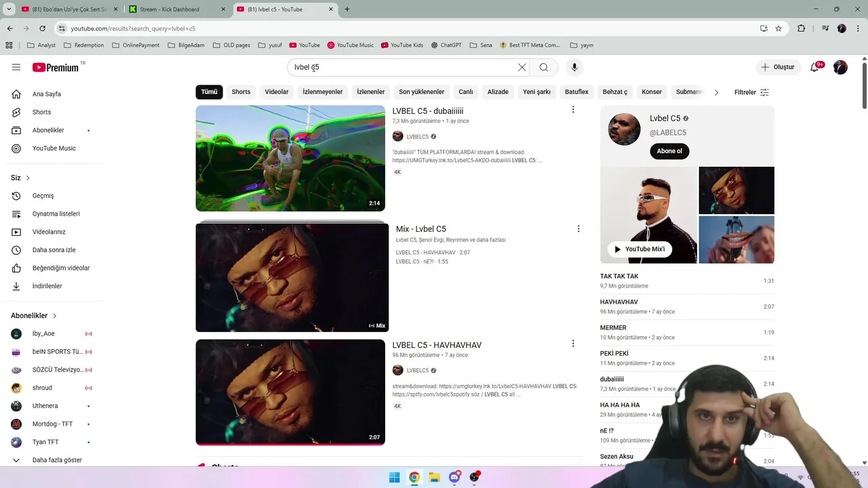
Task: Open Chrome apps grid in bookmarks bar
Action: point(9,45)
